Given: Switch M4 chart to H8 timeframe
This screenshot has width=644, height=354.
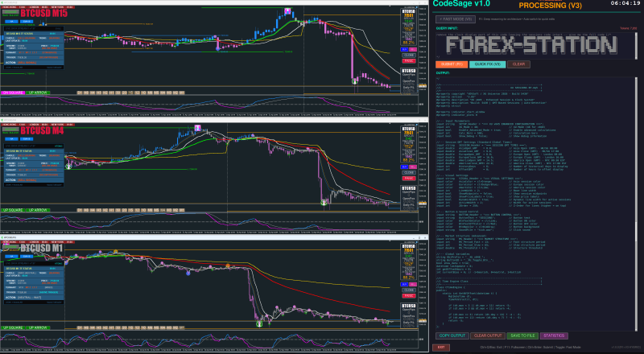Looking at the screenshot, I should point(86,210).
